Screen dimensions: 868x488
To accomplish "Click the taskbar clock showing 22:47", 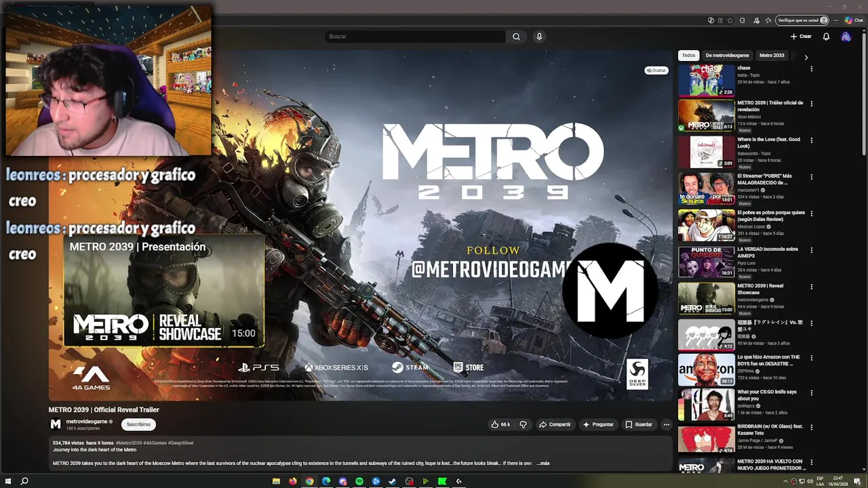I will (x=838, y=481).
